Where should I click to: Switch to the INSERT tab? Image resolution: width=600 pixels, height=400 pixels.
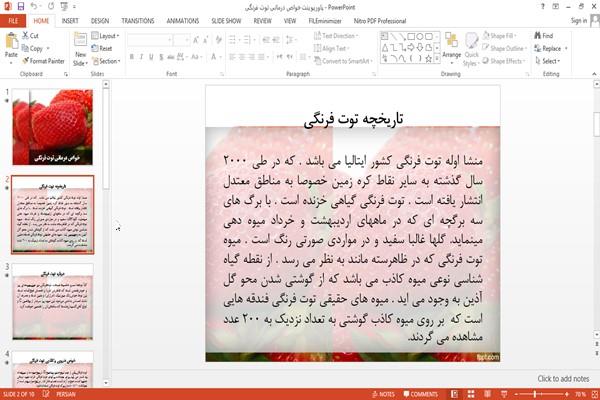70,21
